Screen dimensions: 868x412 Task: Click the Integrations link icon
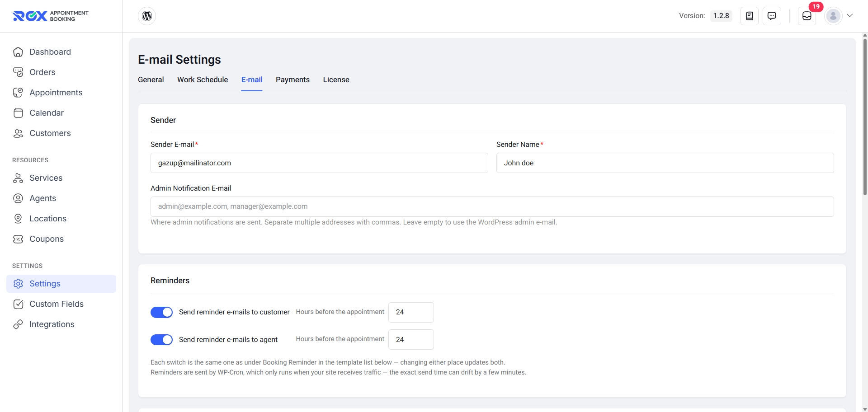coord(18,324)
